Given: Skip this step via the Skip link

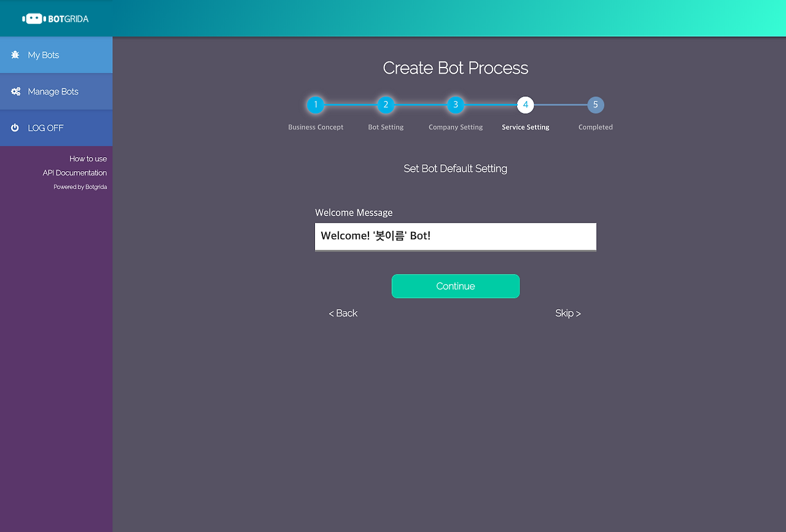Looking at the screenshot, I should click(x=567, y=313).
